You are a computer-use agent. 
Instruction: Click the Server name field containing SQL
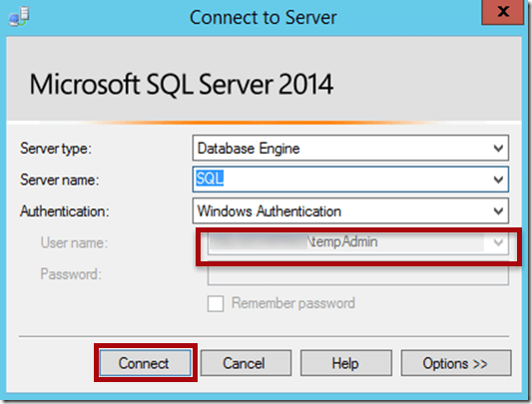(x=350, y=180)
